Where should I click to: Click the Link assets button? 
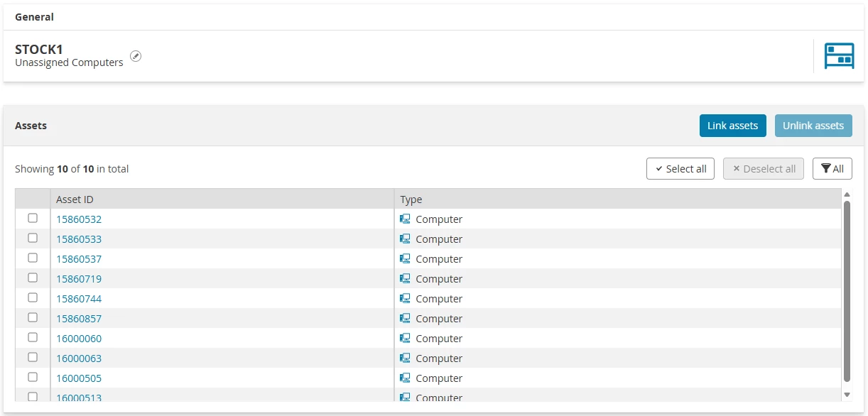pos(732,126)
